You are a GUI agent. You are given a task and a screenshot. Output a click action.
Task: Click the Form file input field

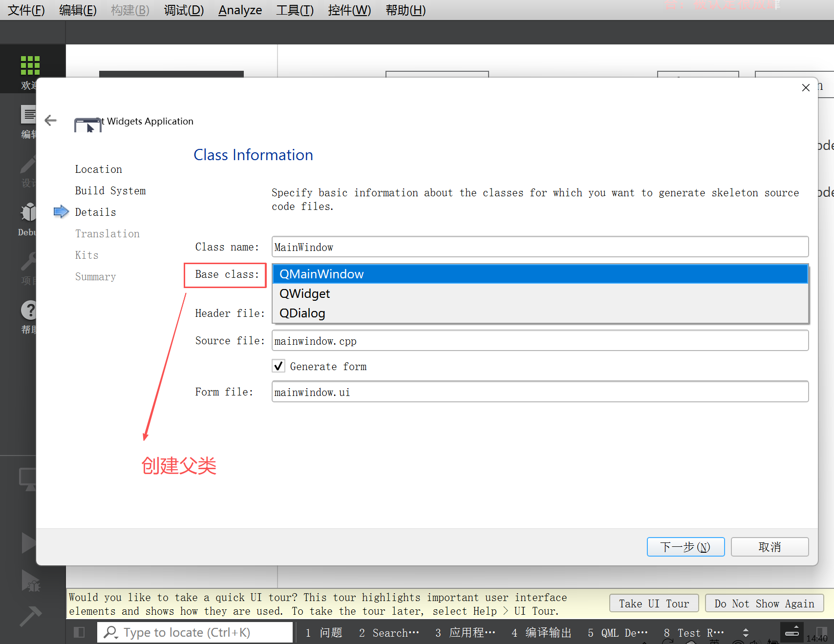pyautogui.click(x=540, y=392)
